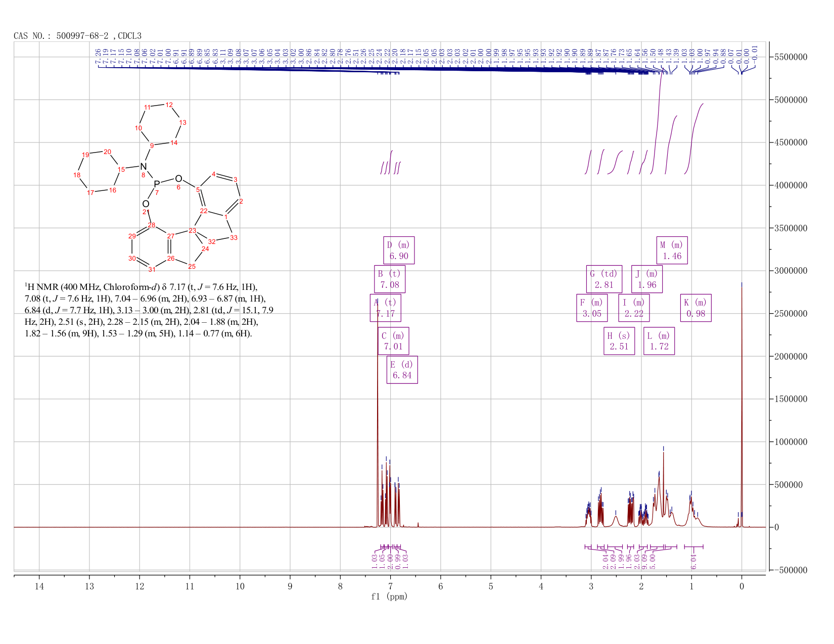Screen dimensions: 834x644
Task: Click the 1H NMR report text block
Action: [149, 310]
